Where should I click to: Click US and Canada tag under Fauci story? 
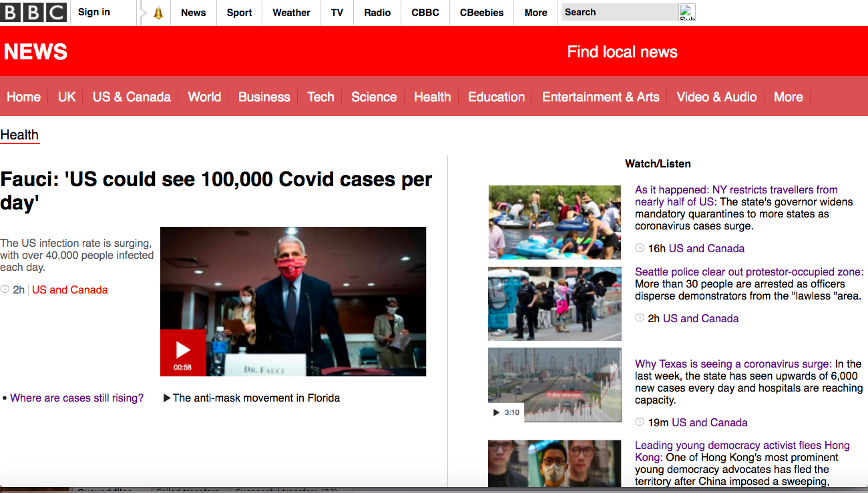point(70,290)
